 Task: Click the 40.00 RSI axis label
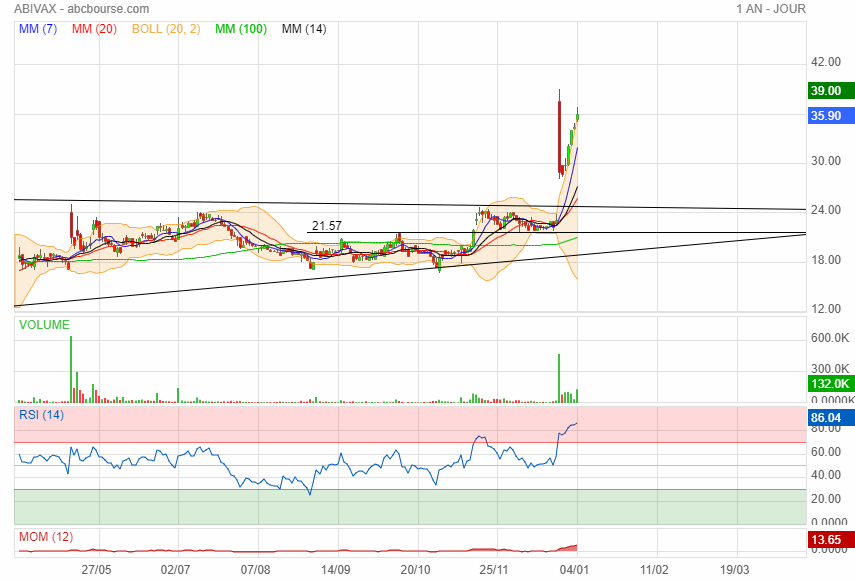point(826,475)
